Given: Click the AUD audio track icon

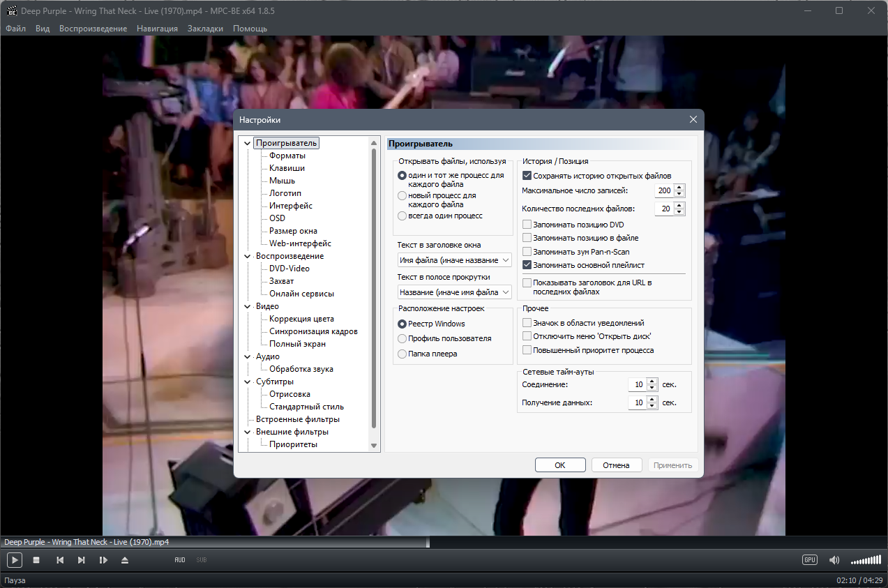Looking at the screenshot, I should (x=180, y=560).
